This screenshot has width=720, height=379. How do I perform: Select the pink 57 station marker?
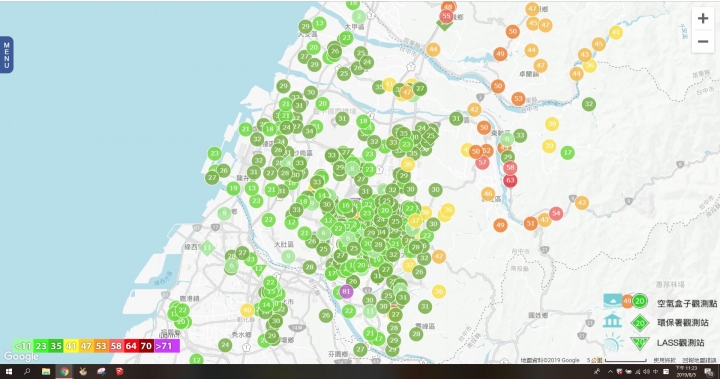click(x=482, y=162)
